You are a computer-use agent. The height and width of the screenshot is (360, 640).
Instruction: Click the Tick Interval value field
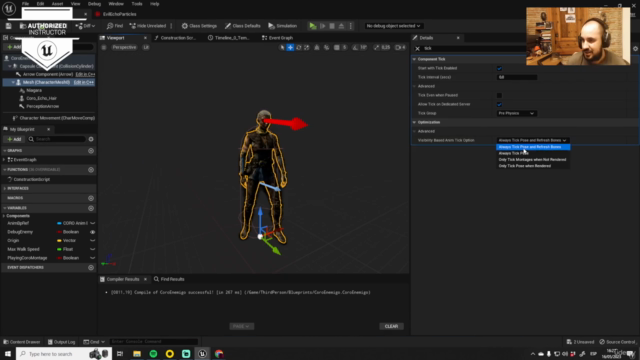[517, 77]
